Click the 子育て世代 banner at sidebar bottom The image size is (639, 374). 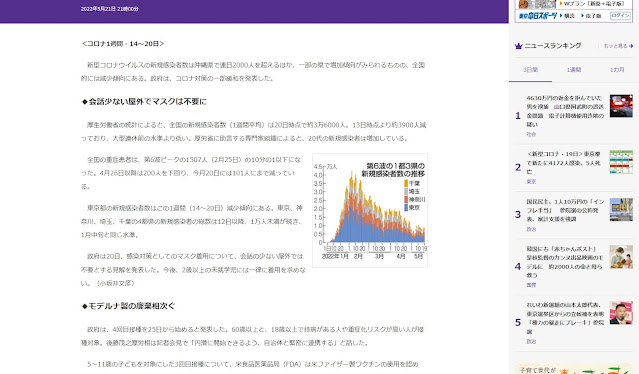pyautogui.click(x=573, y=369)
